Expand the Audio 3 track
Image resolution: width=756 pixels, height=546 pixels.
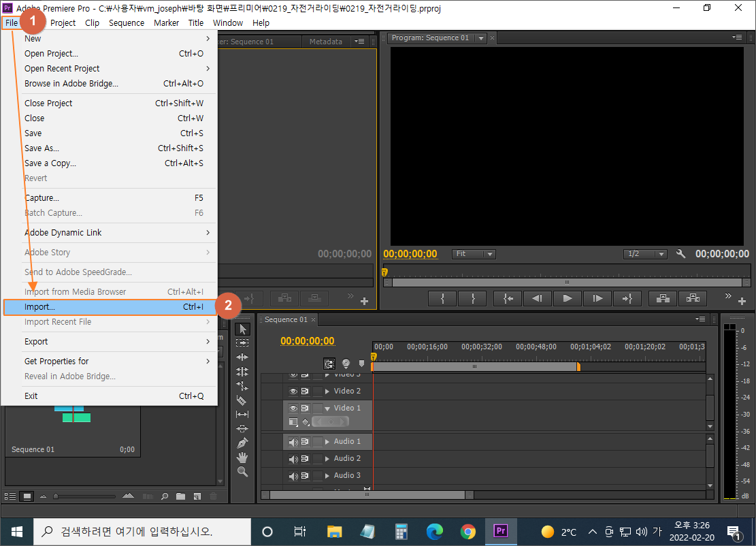(327, 476)
